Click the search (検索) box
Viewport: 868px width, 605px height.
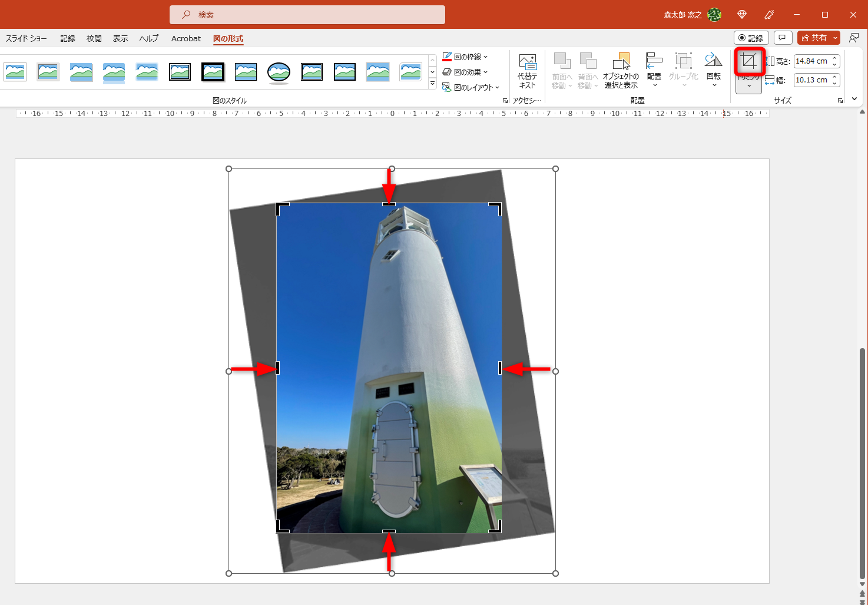307,15
